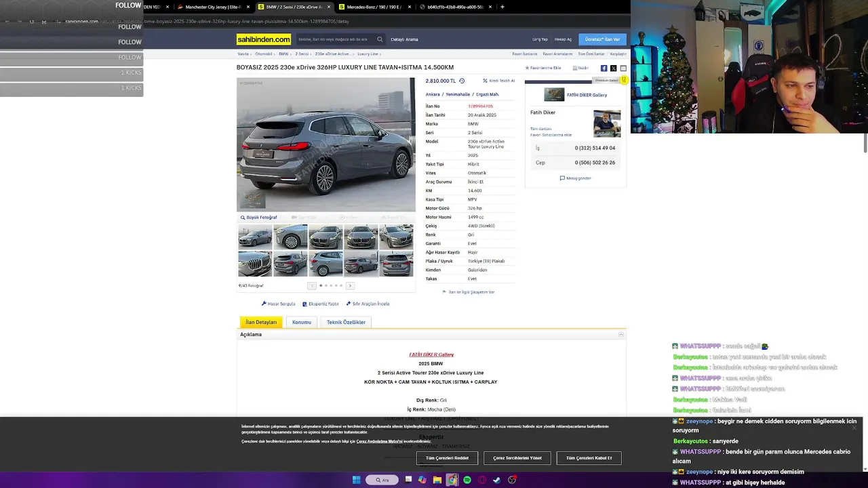Click taskbar search box Ara
This screenshot has height=488, width=868.
coord(382,480)
